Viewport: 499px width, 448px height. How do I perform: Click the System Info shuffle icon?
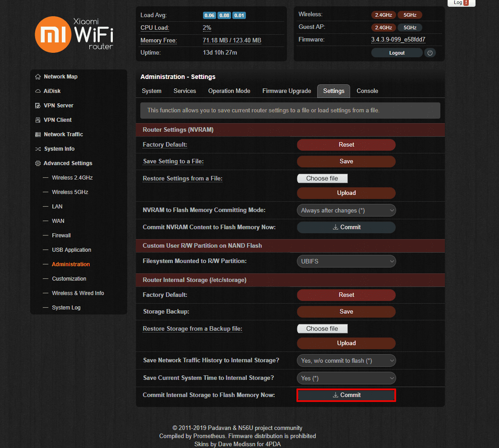click(38, 149)
